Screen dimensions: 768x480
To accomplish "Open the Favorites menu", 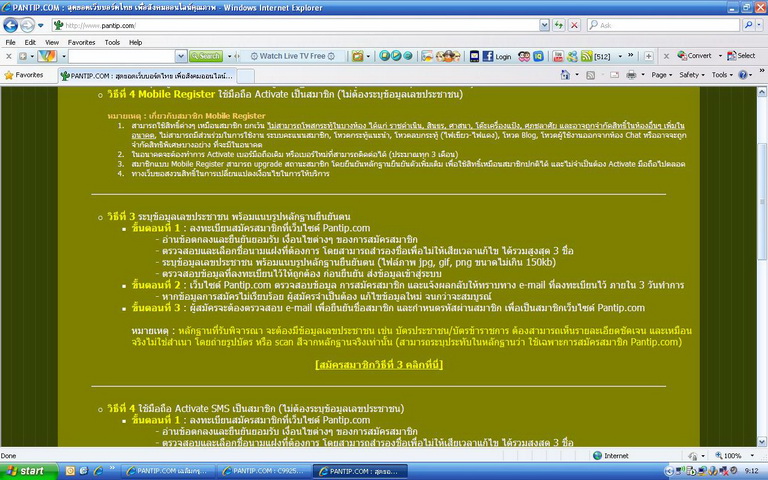I will pos(81,43).
